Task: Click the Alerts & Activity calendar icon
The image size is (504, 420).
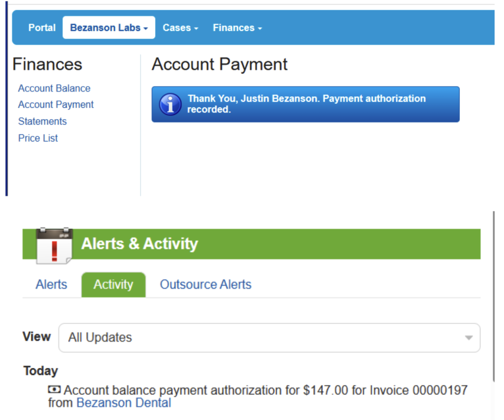Action: coord(54,245)
